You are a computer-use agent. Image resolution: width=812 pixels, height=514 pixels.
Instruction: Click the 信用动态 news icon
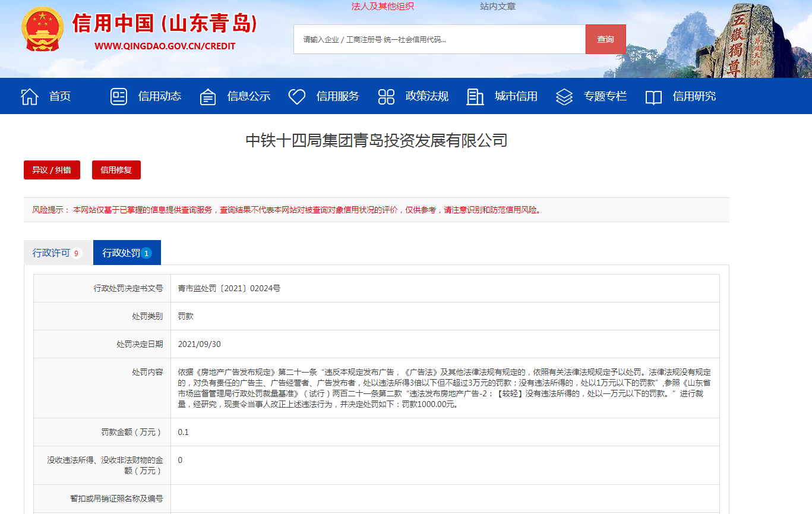119,96
